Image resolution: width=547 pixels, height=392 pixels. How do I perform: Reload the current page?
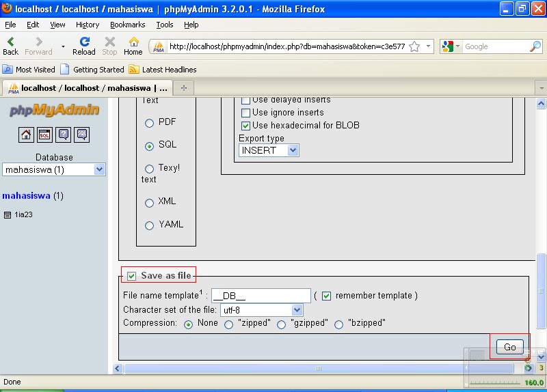click(84, 46)
